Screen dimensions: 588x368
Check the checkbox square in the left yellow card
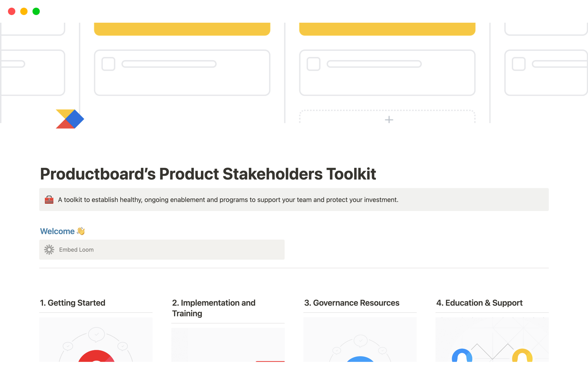108,64
